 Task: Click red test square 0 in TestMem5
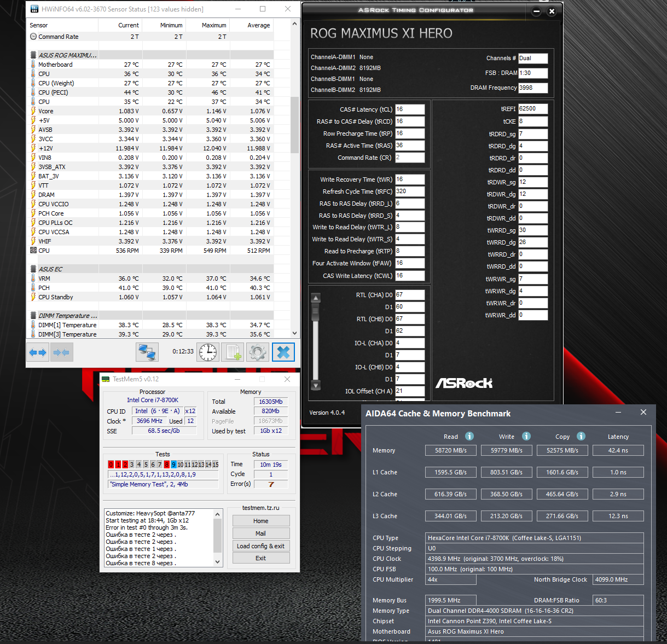coord(111,465)
